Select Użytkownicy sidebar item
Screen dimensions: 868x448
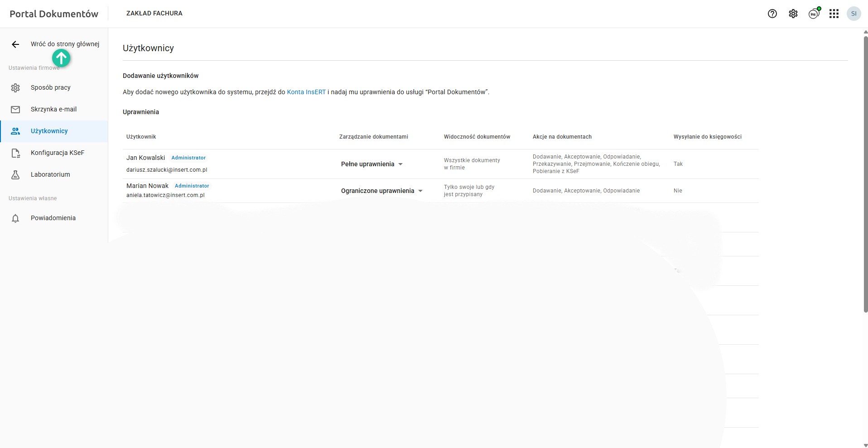(49, 131)
